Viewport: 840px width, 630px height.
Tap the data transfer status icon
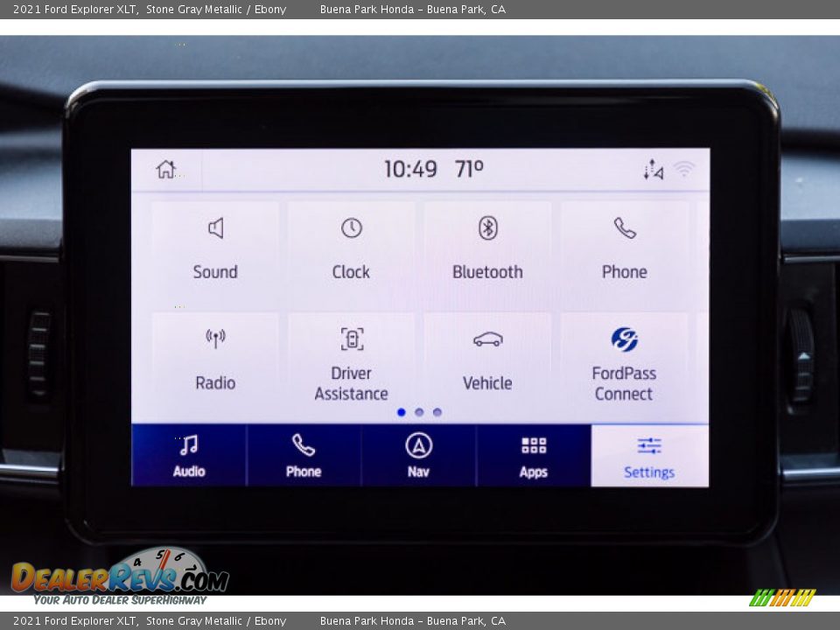point(654,169)
